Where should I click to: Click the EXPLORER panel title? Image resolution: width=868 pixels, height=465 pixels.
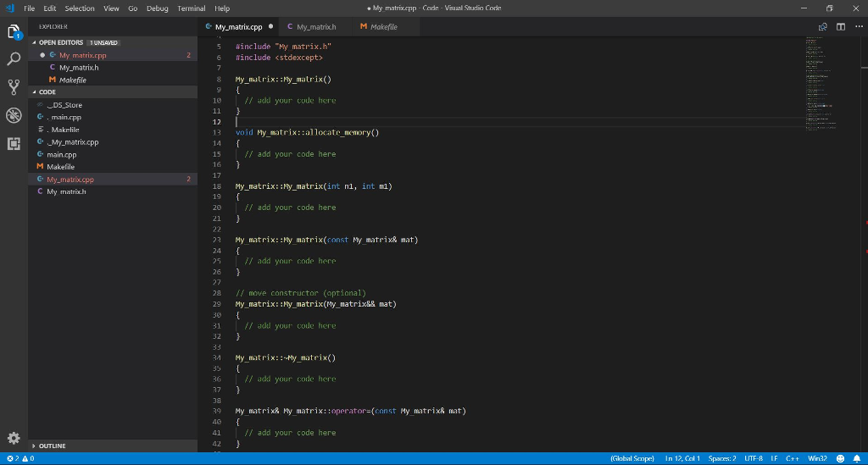tap(53, 26)
